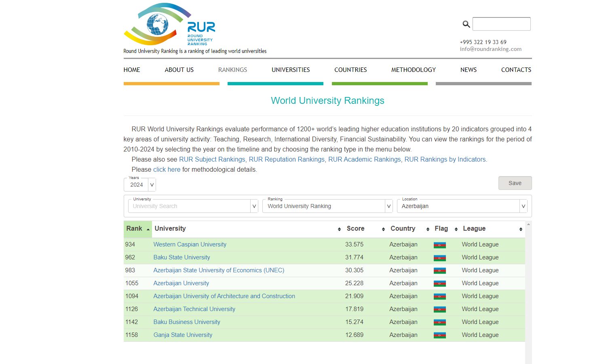Viewport: 589px width, 364px height.
Task: Click the World University Rankings heading
Action: pyautogui.click(x=327, y=101)
